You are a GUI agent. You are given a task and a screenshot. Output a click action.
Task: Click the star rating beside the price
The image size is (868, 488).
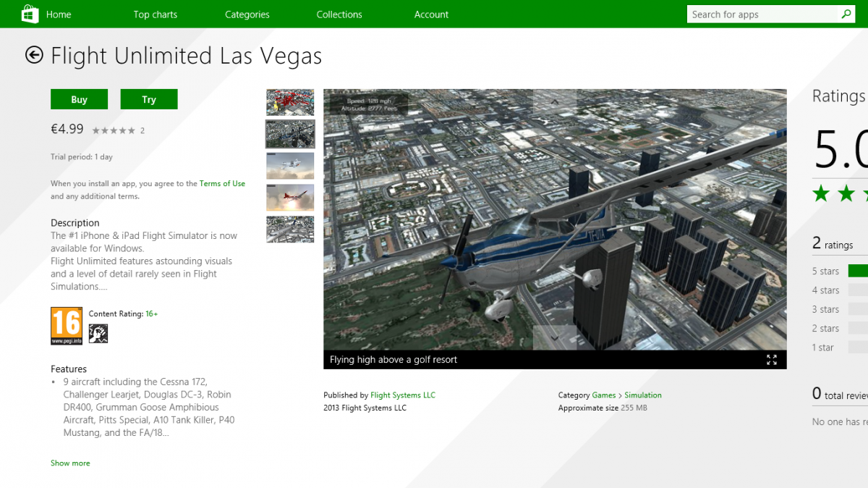[x=114, y=130]
